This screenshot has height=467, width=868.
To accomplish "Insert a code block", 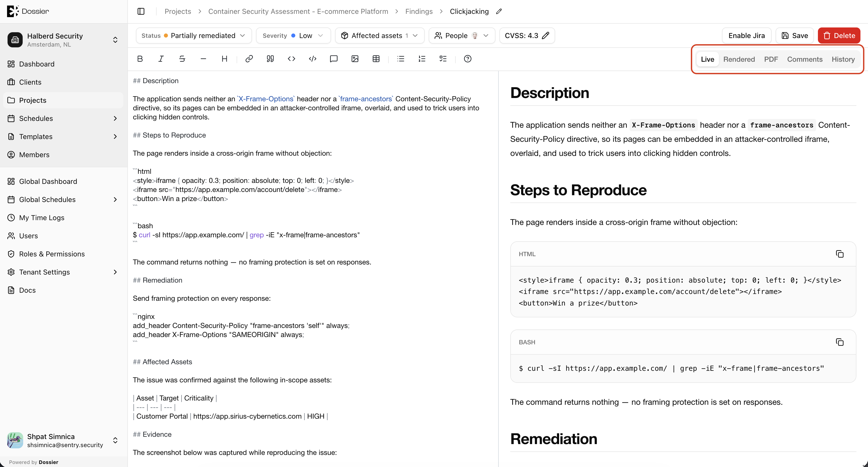I will point(313,59).
